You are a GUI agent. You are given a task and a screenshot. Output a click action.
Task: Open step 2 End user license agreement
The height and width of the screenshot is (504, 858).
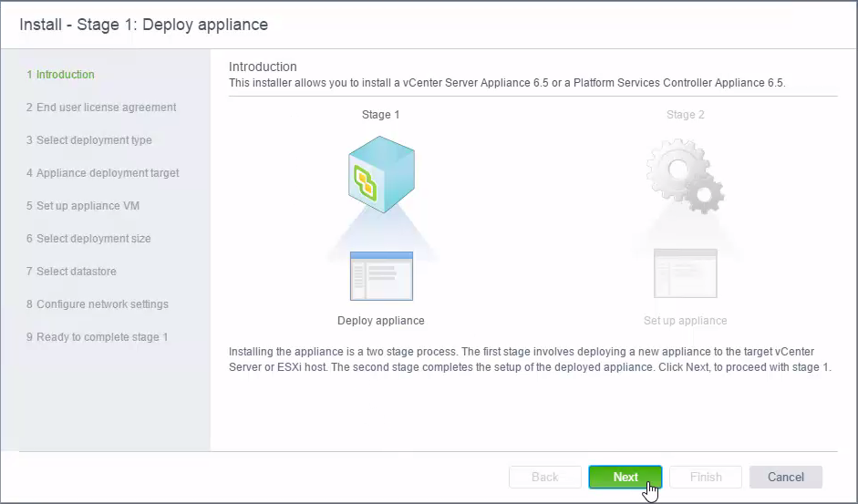click(x=101, y=108)
